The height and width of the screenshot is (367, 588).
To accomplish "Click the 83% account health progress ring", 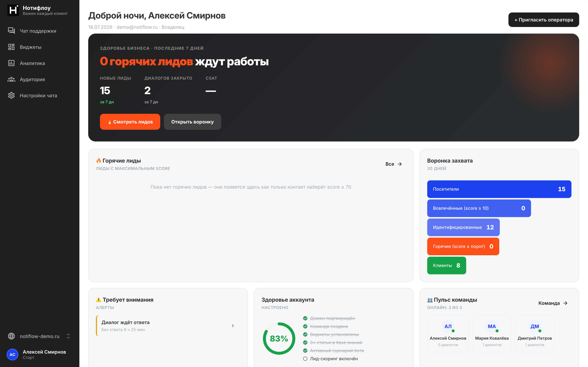I will (279, 338).
